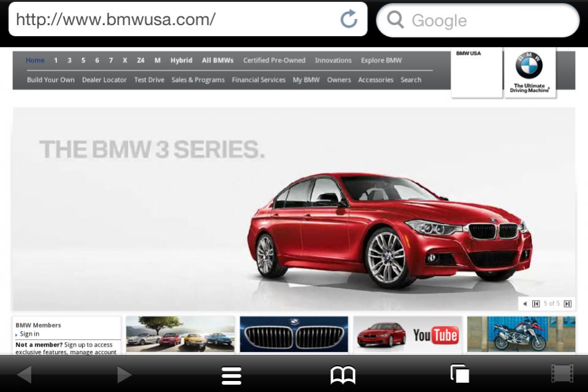Open Financial Services

point(259,80)
